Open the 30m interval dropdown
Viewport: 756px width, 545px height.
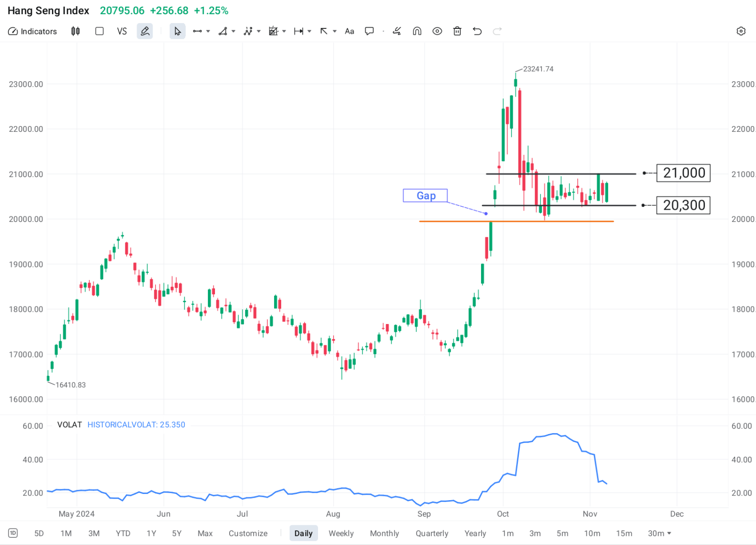[x=660, y=533]
